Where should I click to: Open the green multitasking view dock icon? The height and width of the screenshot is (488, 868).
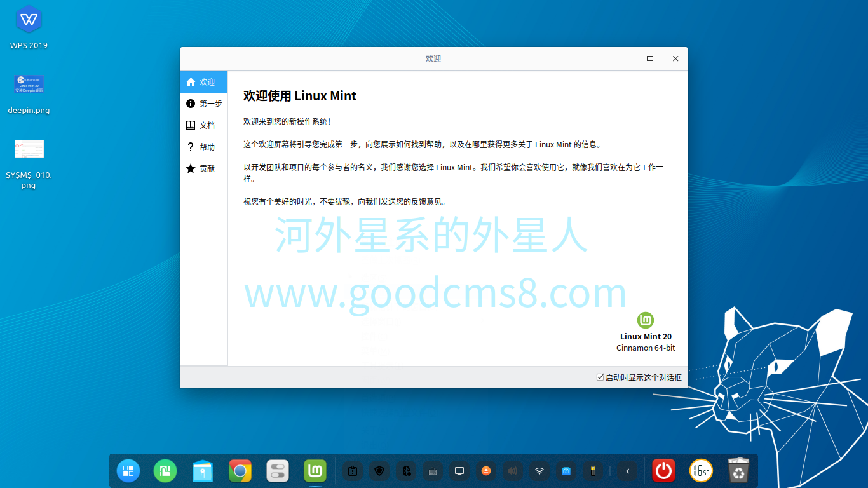165,471
